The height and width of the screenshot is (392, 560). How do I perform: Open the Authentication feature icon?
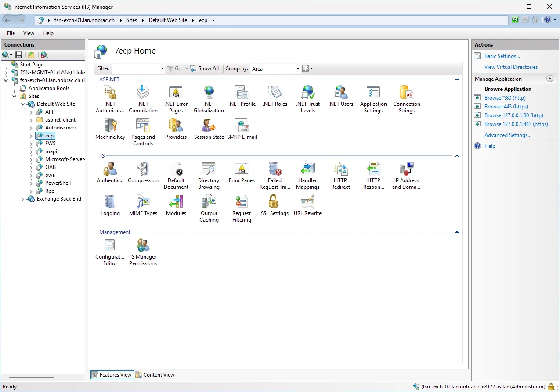coord(110,173)
